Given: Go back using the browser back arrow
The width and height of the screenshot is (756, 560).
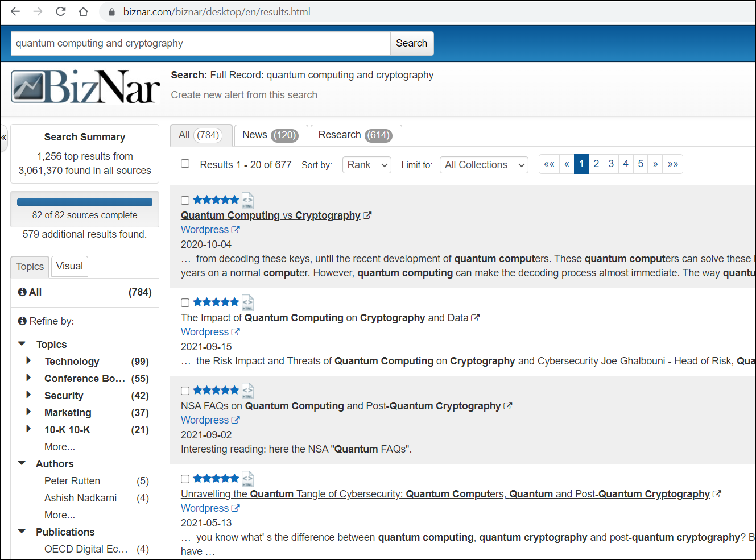Looking at the screenshot, I should tap(15, 11).
